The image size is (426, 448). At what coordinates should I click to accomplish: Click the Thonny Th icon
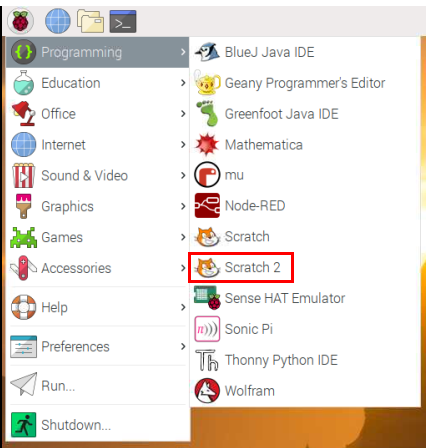click(207, 360)
